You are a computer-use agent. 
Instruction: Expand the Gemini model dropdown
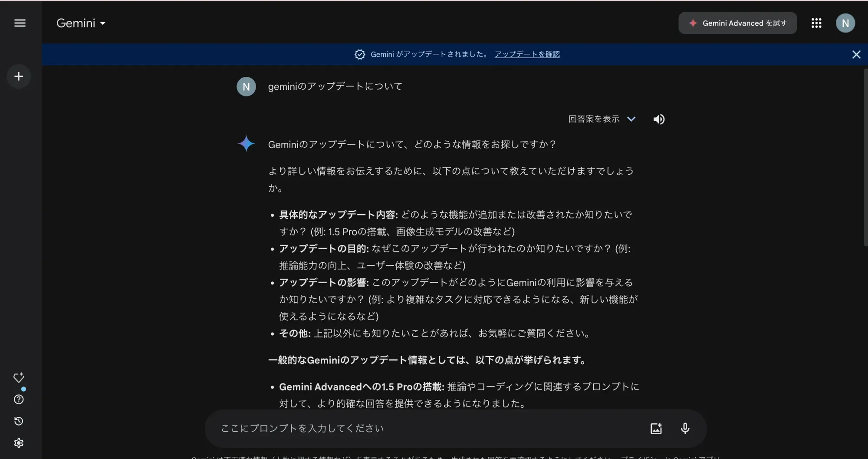tap(81, 23)
